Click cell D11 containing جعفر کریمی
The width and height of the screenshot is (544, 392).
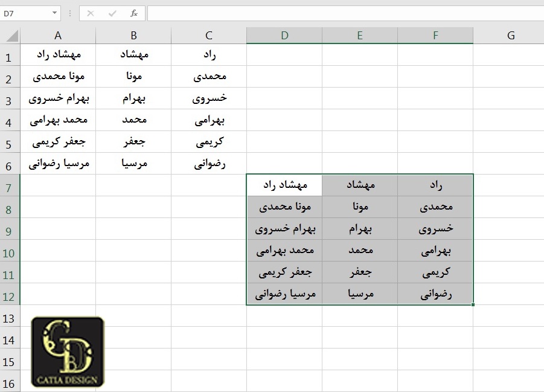284,272
